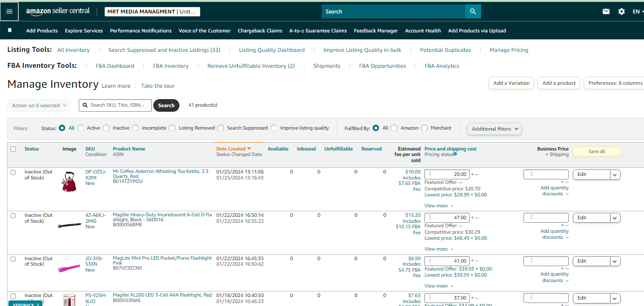Open the Action on 0 selected dropdown
This screenshot has height=306, width=644.
[x=39, y=105]
